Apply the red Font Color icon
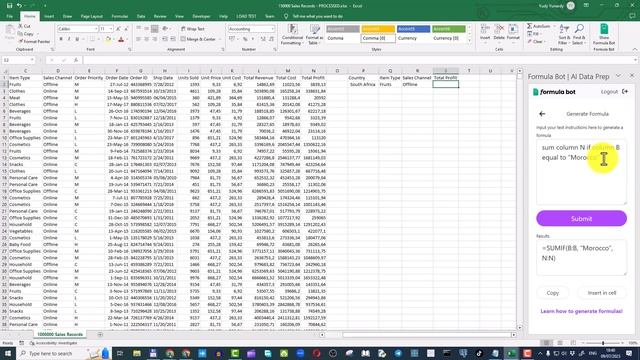The height and width of the screenshot is (360, 640). click(x=121, y=39)
